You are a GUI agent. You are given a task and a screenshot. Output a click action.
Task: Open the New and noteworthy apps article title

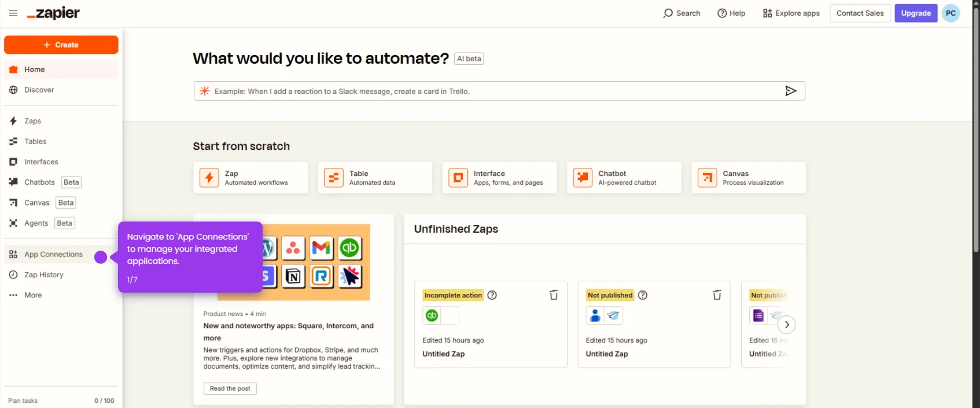(x=289, y=332)
